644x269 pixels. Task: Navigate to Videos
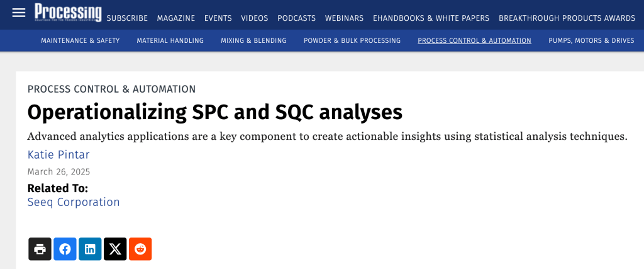255,18
